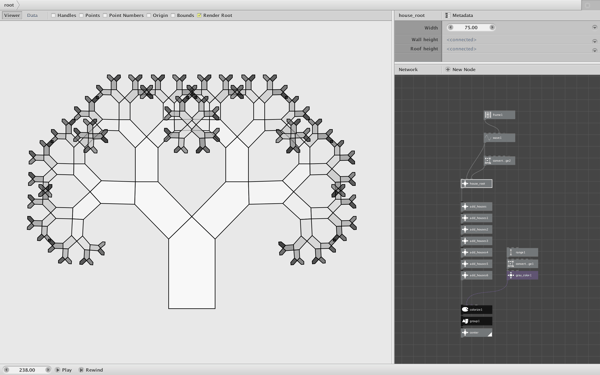The image size is (600, 375).
Task: Click the Play text button
Action: coord(67,370)
